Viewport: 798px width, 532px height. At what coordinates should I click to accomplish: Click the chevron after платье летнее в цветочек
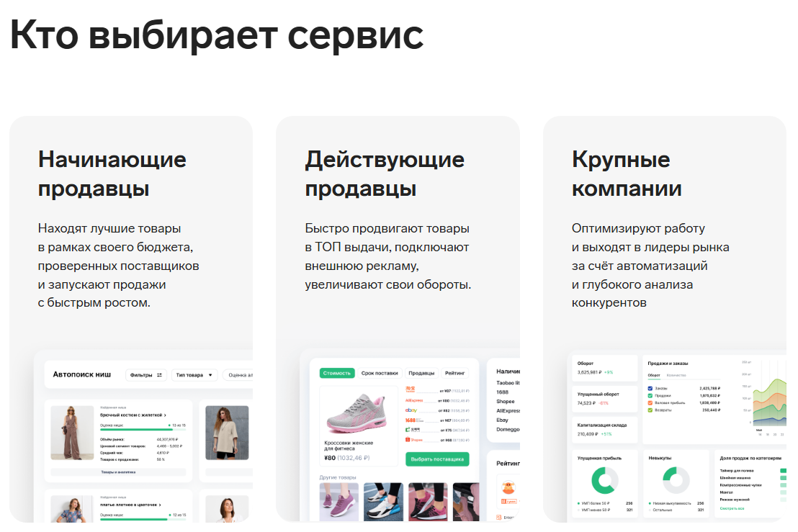pos(160,505)
